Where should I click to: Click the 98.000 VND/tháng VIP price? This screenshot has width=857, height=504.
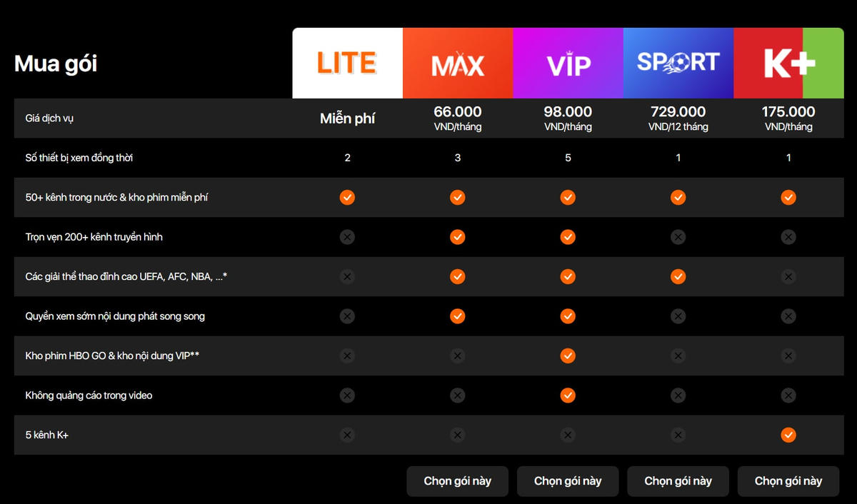[568, 119]
